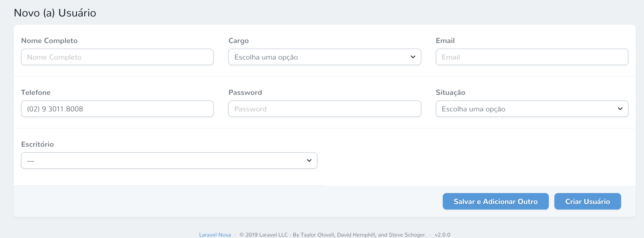Focus the Nome Completo text field
This screenshot has width=644, height=238.
117,57
